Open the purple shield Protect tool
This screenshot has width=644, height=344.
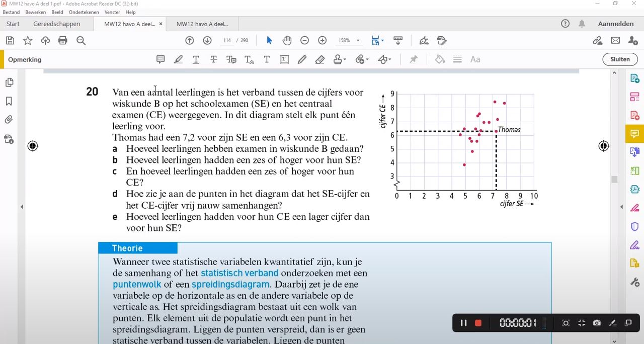635,226
